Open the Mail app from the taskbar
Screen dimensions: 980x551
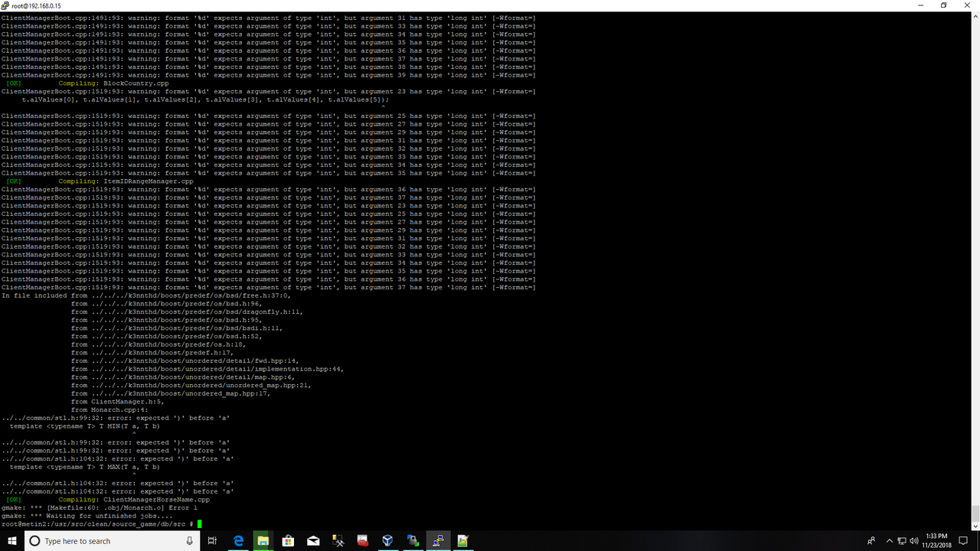coord(313,541)
